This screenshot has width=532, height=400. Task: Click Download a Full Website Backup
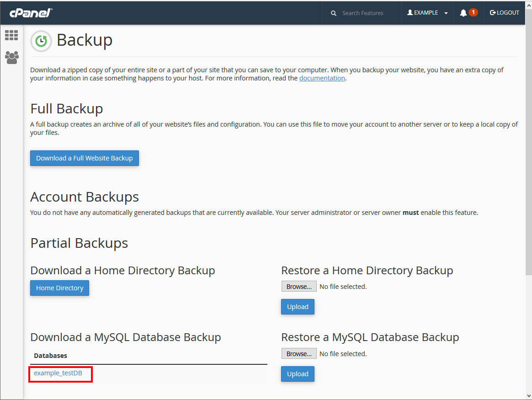pos(85,158)
